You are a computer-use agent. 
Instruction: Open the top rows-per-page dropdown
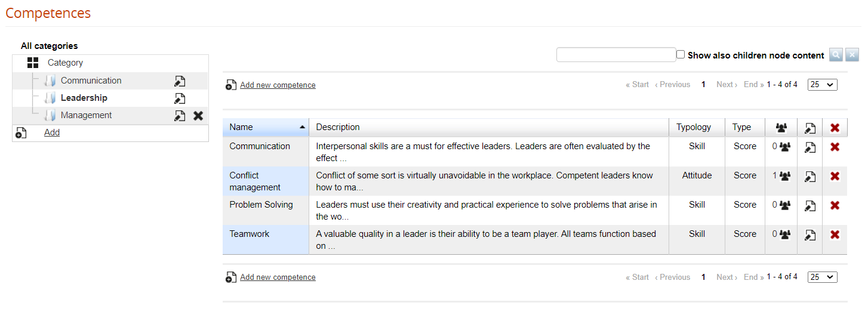click(x=822, y=85)
